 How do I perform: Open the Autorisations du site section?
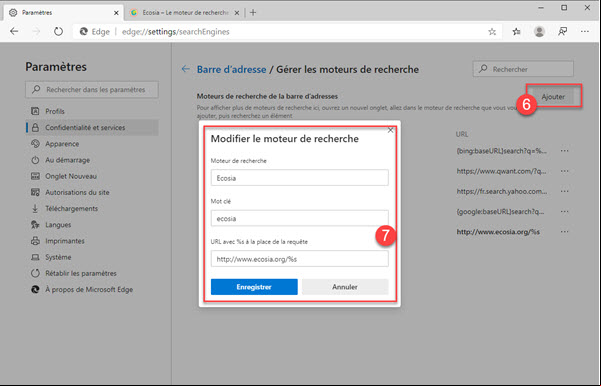point(92,192)
